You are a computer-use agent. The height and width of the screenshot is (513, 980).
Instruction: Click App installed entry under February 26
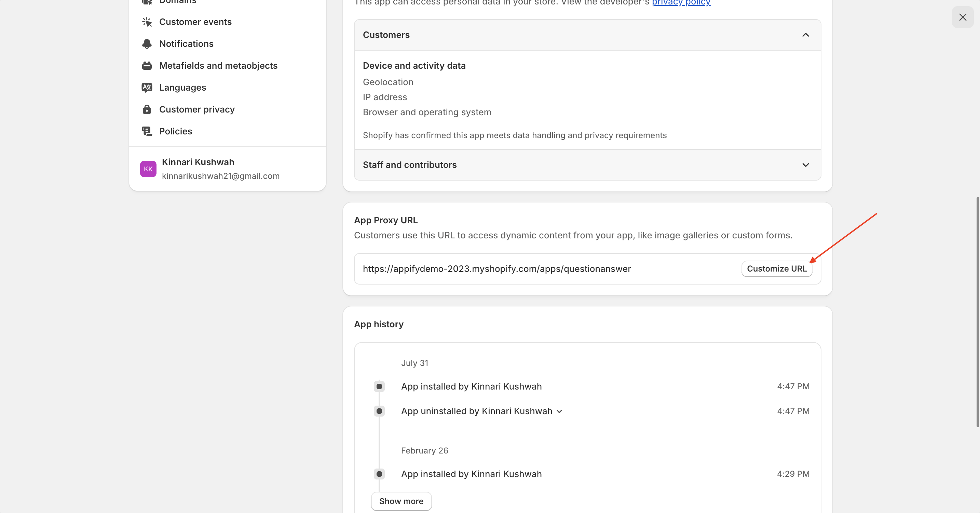point(471,474)
